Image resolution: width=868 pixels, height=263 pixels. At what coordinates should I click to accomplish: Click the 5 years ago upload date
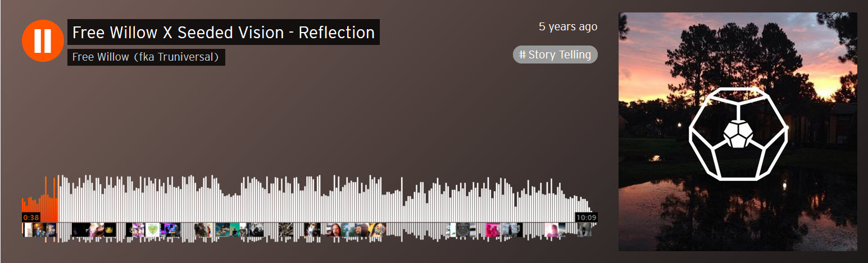point(568,26)
